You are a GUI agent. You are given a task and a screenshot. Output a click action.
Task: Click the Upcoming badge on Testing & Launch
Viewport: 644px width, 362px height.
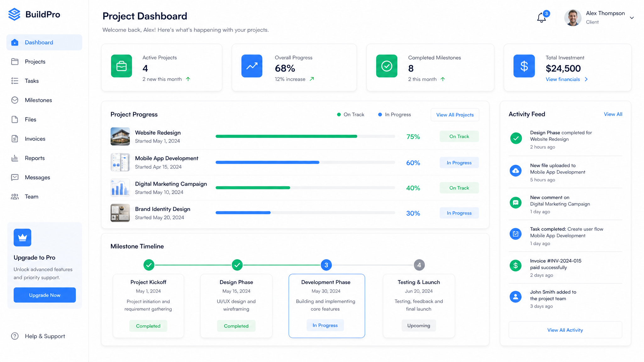[419, 326]
